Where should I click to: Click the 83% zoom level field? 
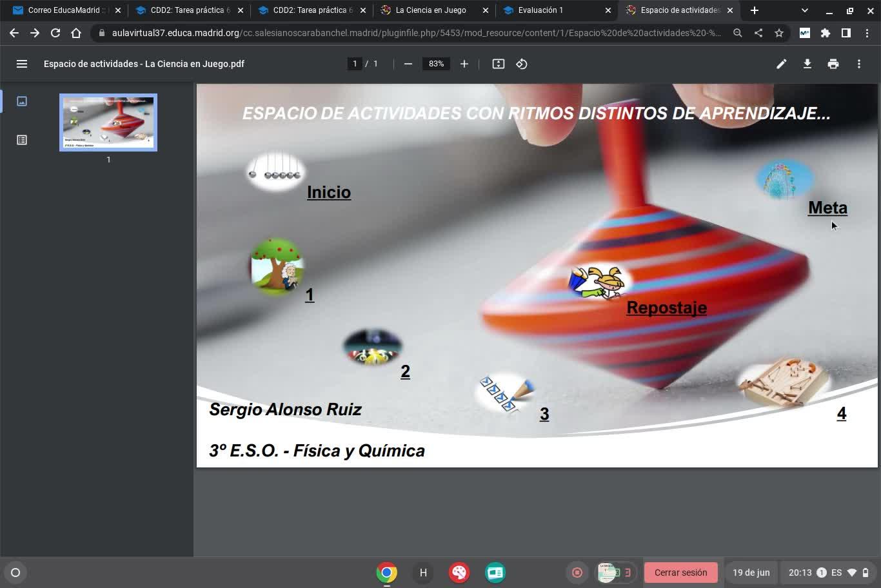click(x=436, y=64)
